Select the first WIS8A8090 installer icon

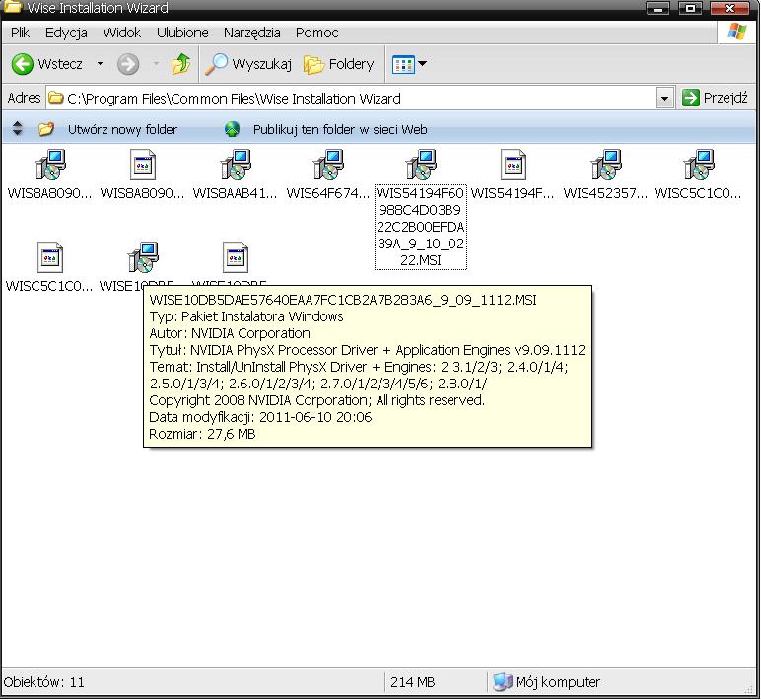50,165
